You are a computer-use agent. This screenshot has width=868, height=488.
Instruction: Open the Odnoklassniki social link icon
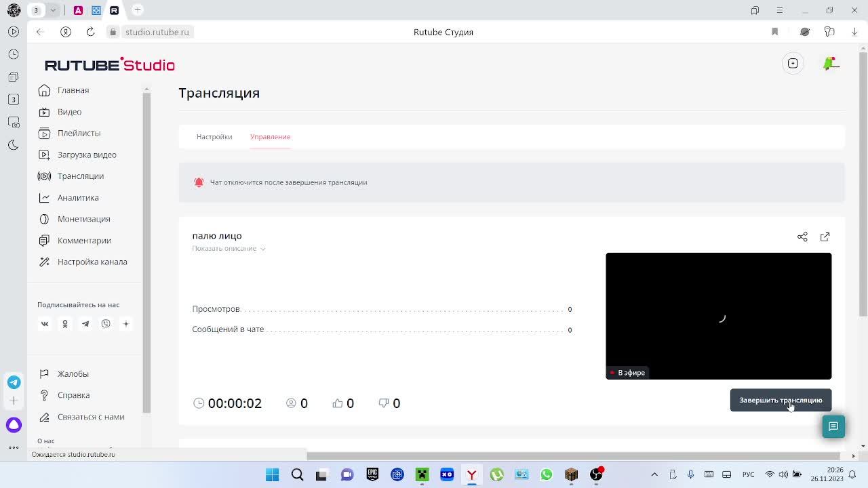(65, 324)
